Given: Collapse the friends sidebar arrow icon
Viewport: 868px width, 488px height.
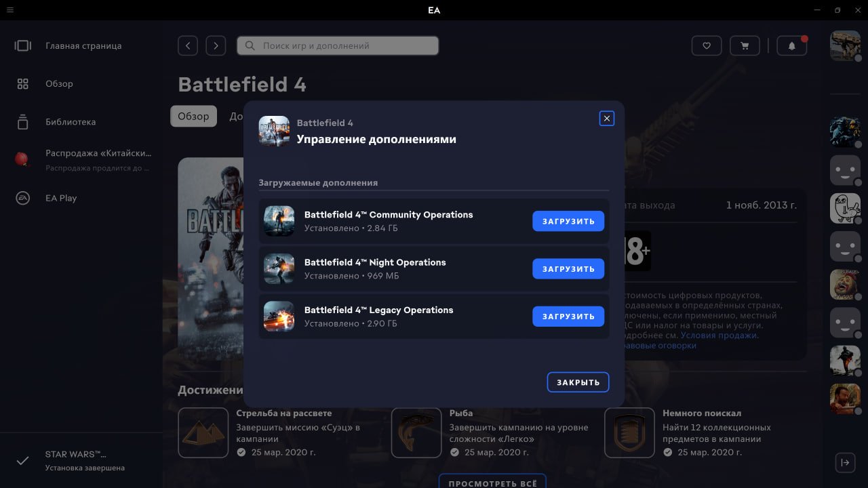Looking at the screenshot, I should pyautogui.click(x=845, y=462).
